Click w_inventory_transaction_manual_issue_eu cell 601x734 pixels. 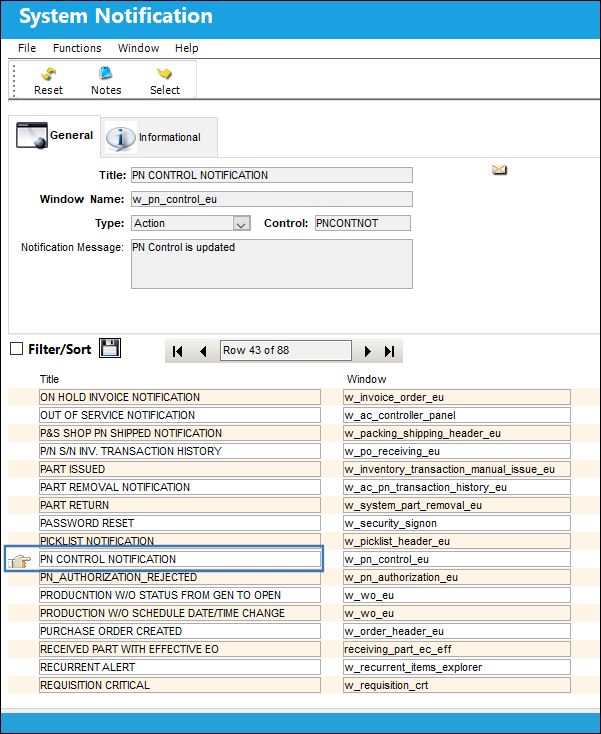tap(457, 469)
